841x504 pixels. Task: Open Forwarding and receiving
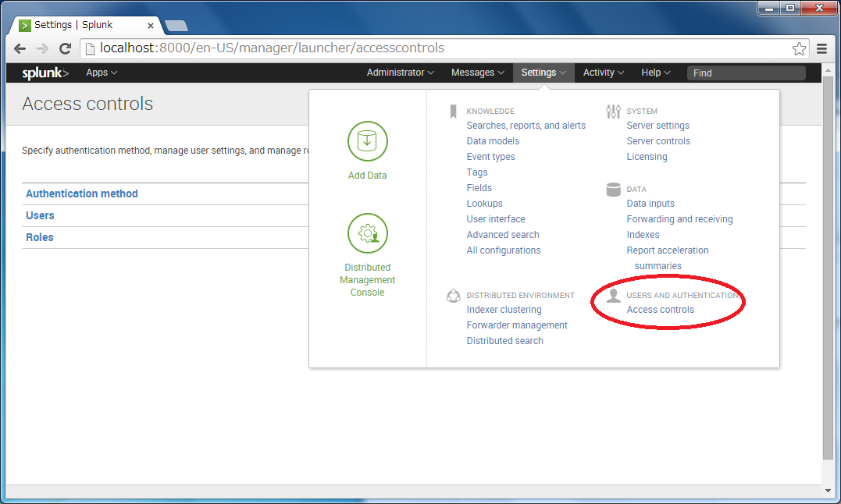[679, 219]
